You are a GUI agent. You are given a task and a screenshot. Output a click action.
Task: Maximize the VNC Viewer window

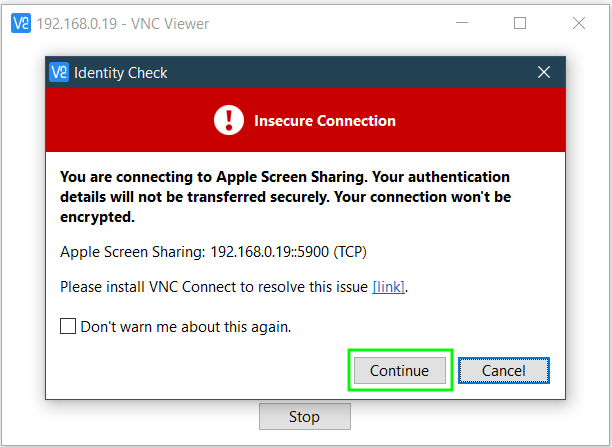click(520, 23)
